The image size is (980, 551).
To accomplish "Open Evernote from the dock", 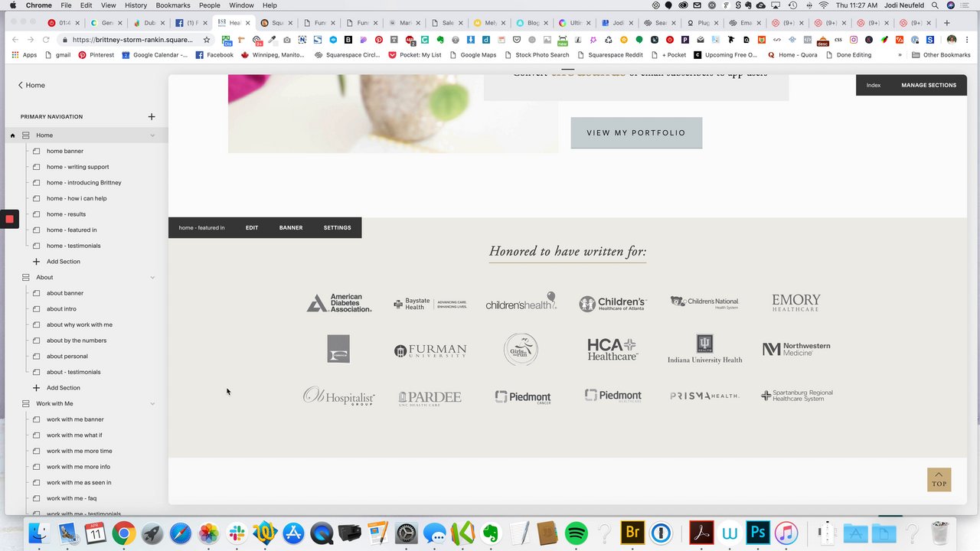I will click(x=491, y=533).
